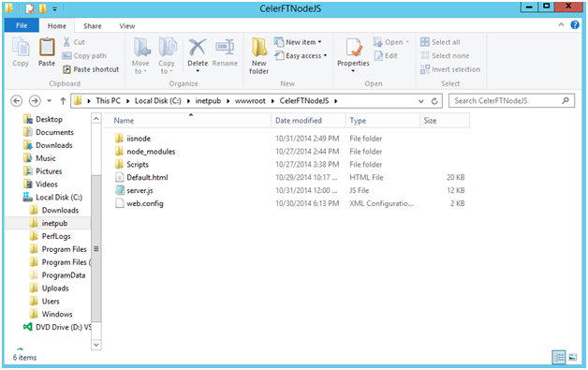Go up one folder level
This screenshot has width=588, height=370.
click(x=63, y=101)
